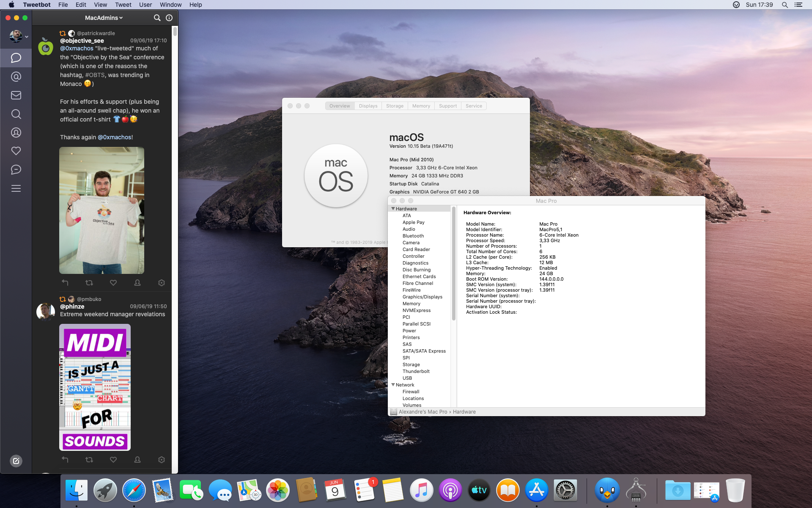Open the MacAdmins list dropdown
This screenshot has width=812, height=508.
pos(104,18)
